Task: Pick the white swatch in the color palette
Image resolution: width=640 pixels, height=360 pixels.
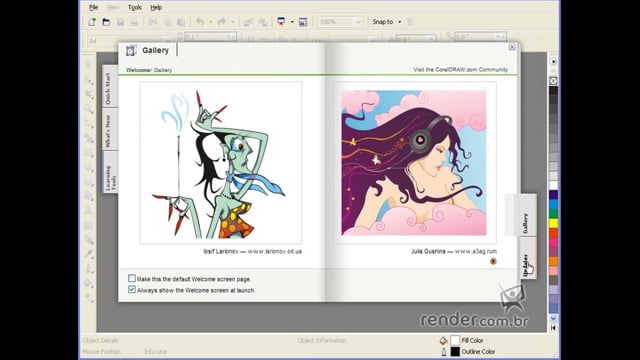Action: coord(553,185)
